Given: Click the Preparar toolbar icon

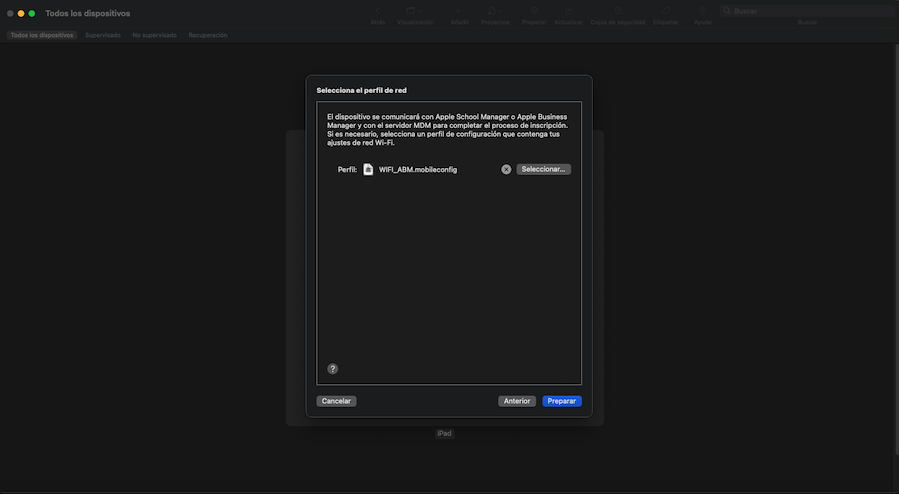Looking at the screenshot, I should [534, 11].
